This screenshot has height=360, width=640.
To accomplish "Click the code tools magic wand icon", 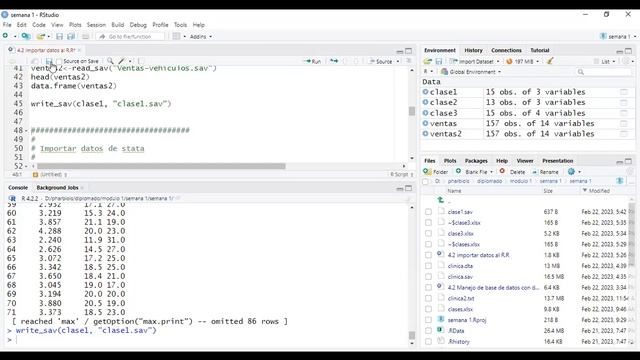I will coord(121,61).
